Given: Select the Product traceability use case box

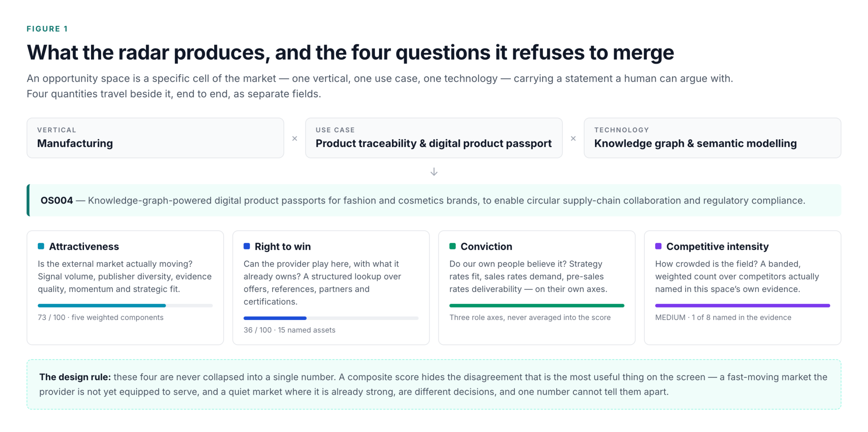Looking at the screenshot, I should 434,138.
